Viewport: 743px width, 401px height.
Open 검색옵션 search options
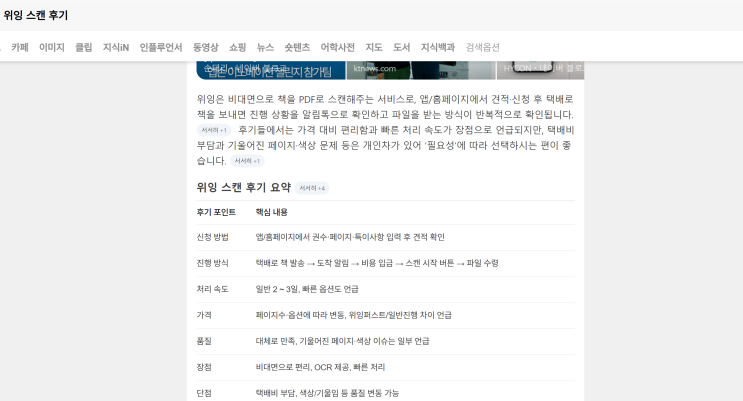[482, 47]
